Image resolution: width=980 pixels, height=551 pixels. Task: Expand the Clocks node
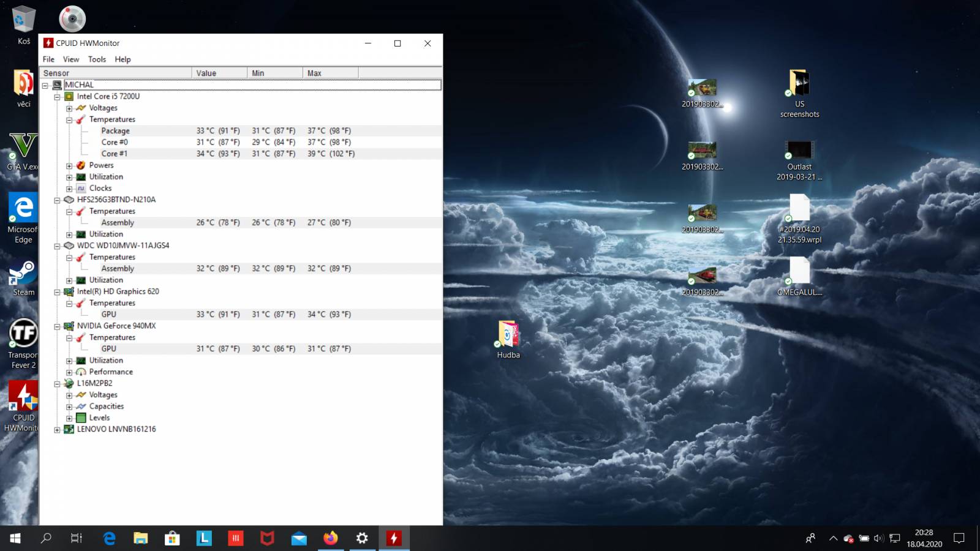[69, 189]
